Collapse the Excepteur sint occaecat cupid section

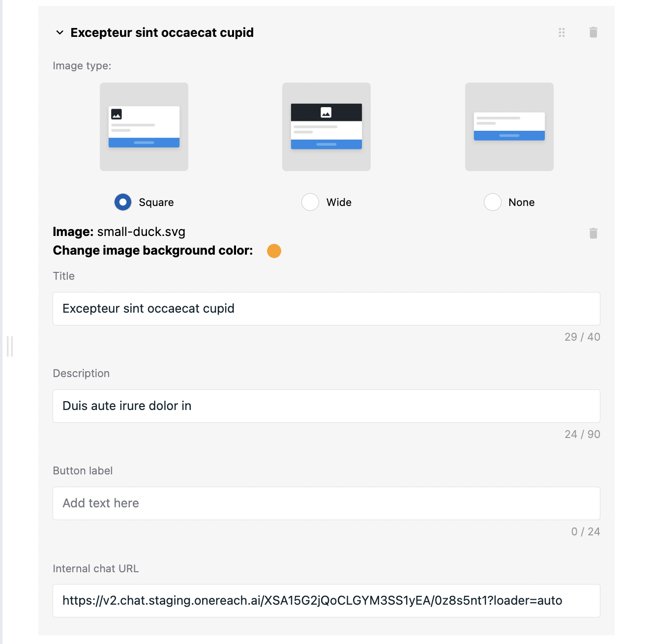coord(59,32)
